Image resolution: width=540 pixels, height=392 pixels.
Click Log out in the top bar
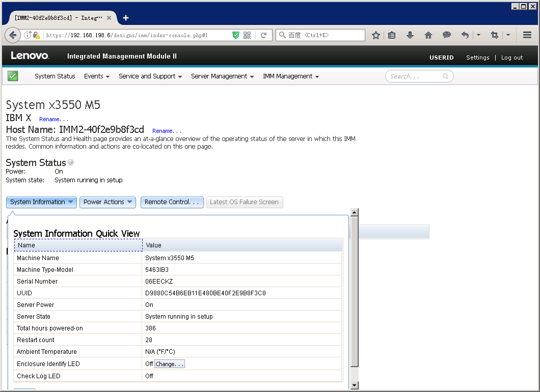(x=511, y=58)
